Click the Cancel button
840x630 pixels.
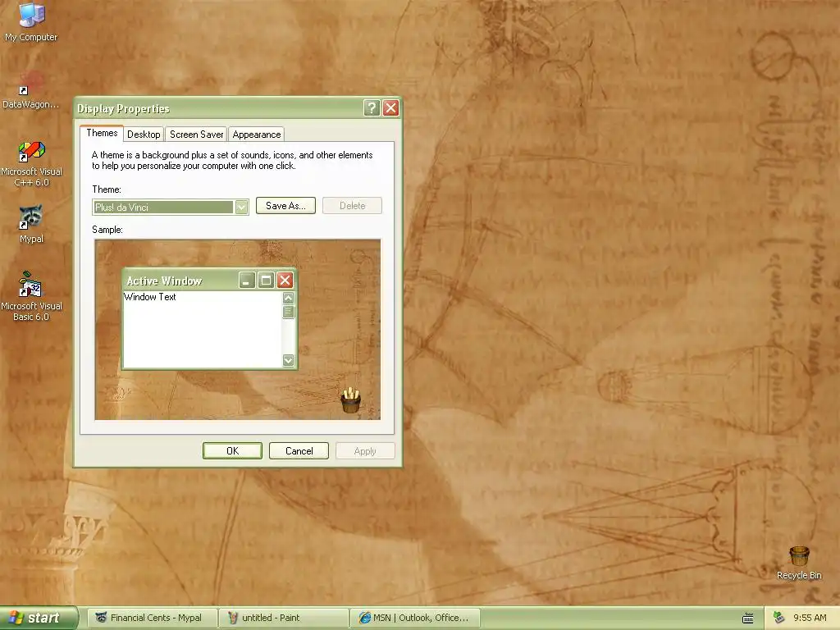(x=299, y=451)
